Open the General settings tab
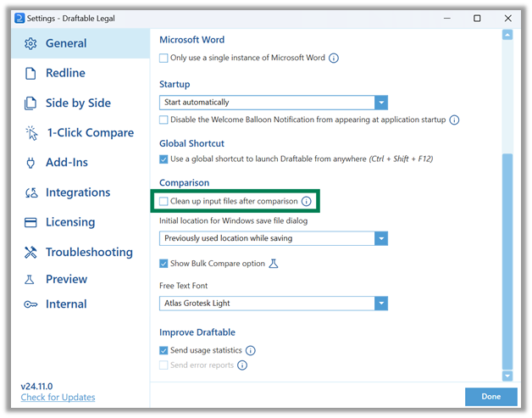532x418 pixels. [x=80, y=43]
